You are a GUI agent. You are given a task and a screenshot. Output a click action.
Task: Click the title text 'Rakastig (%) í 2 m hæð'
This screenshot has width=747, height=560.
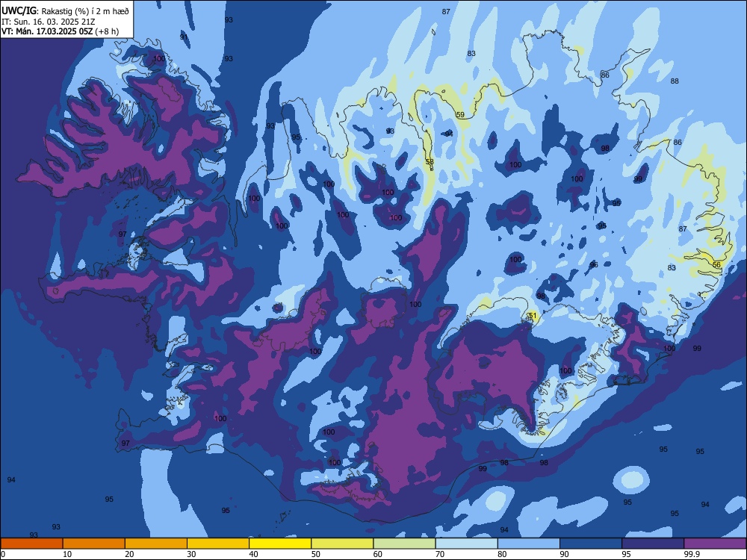point(85,11)
